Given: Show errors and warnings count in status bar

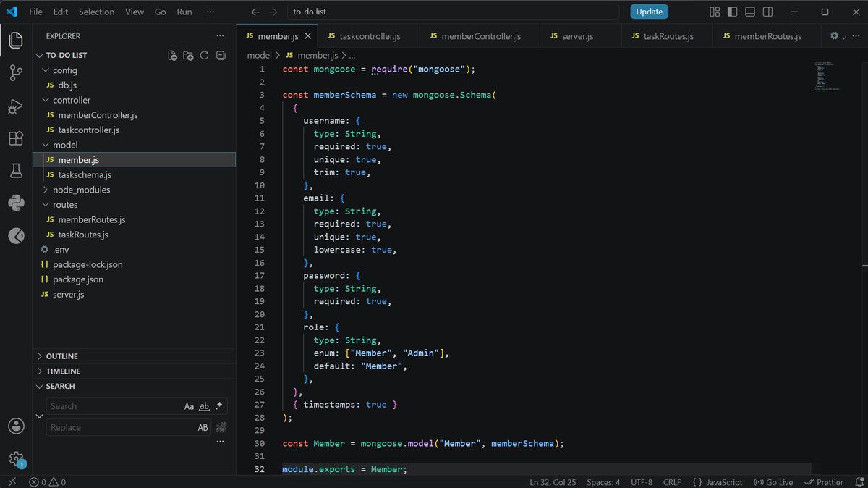Looking at the screenshot, I should pyautogui.click(x=48, y=482).
